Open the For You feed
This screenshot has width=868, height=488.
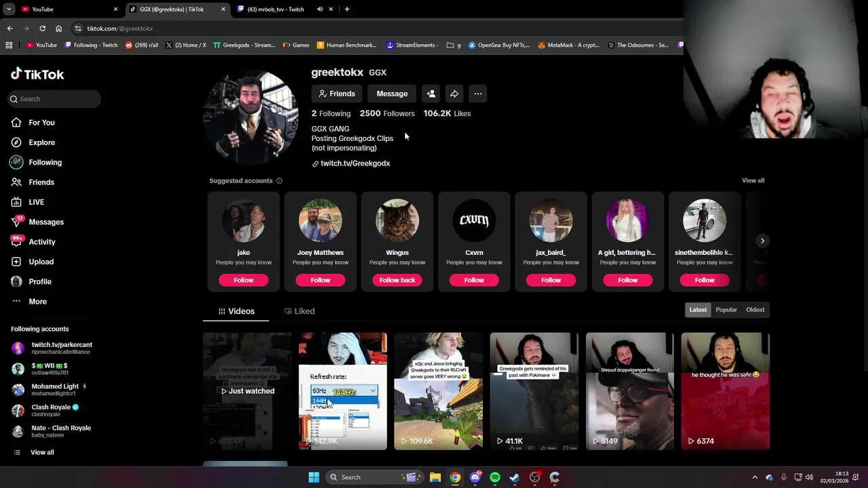click(33, 123)
